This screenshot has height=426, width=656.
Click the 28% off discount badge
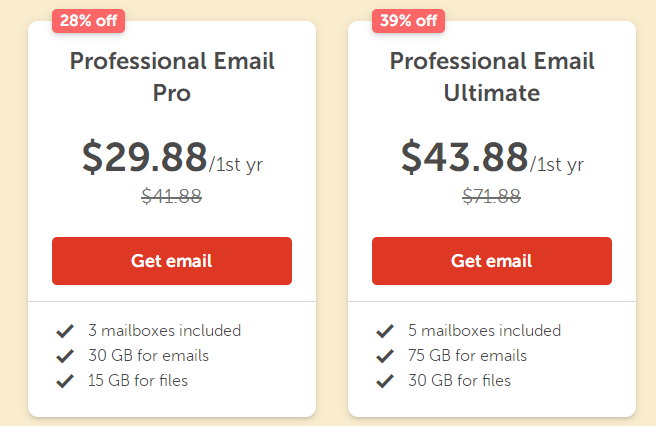[88, 20]
